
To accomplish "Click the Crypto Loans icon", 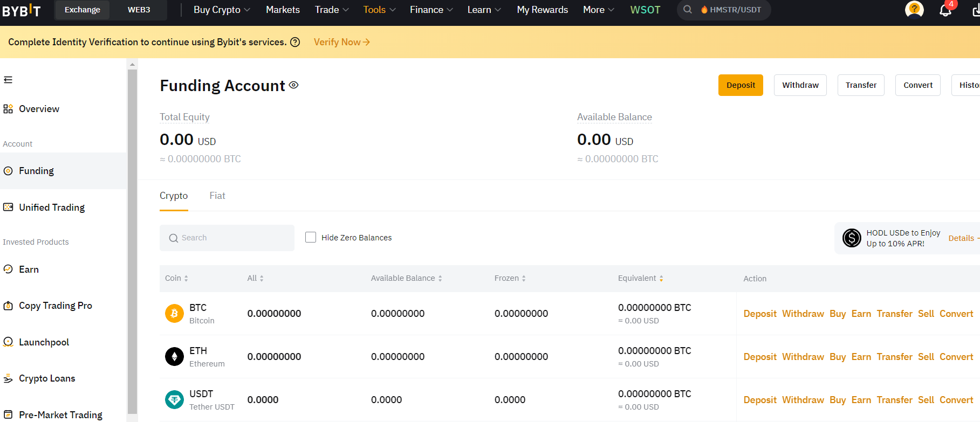I will click(x=8, y=378).
